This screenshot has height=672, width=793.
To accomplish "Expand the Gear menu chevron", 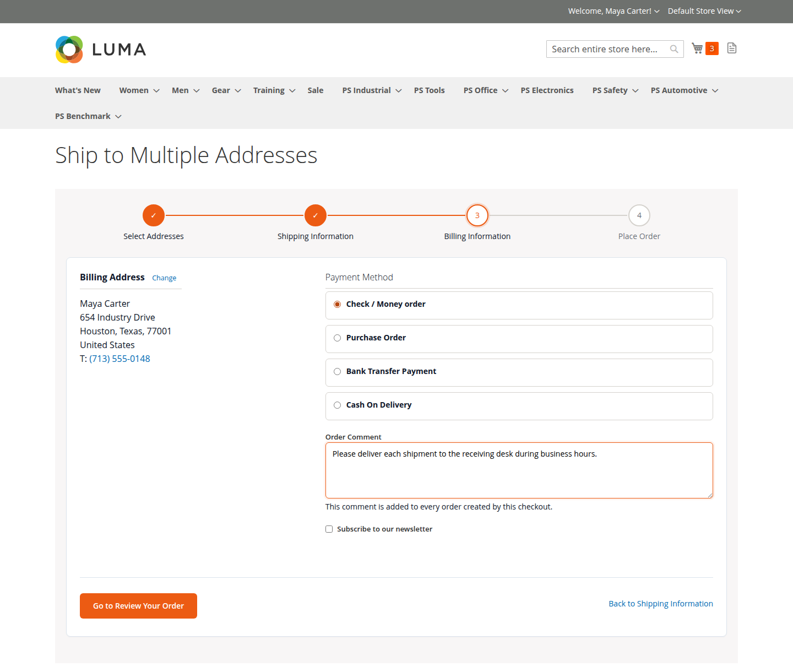I will tap(238, 91).
